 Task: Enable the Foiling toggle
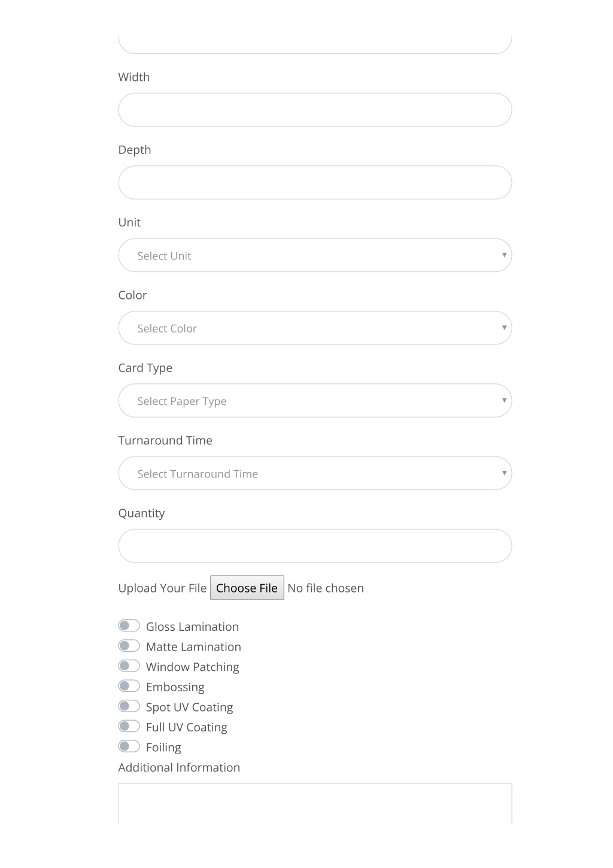(x=129, y=746)
